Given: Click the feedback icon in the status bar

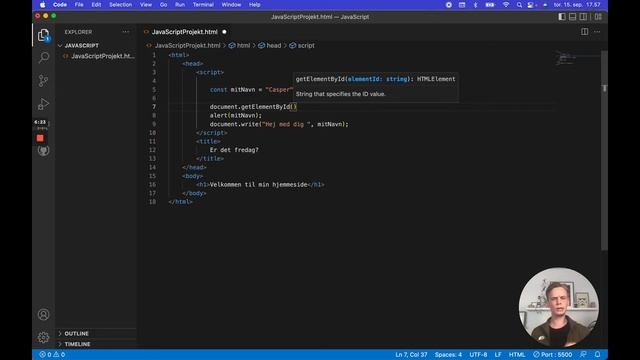Looking at the screenshot, I should coord(584,354).
